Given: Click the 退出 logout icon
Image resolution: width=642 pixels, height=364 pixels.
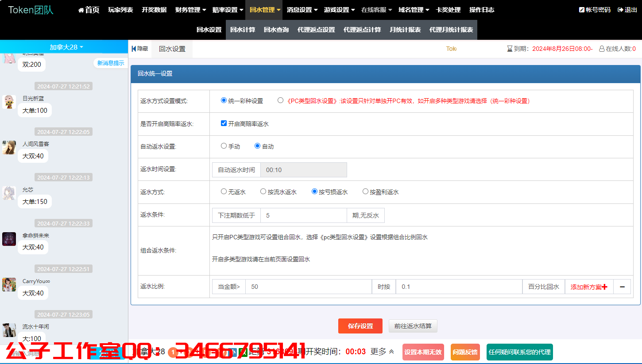Looking at the screenshot, I should pos(620,10).
